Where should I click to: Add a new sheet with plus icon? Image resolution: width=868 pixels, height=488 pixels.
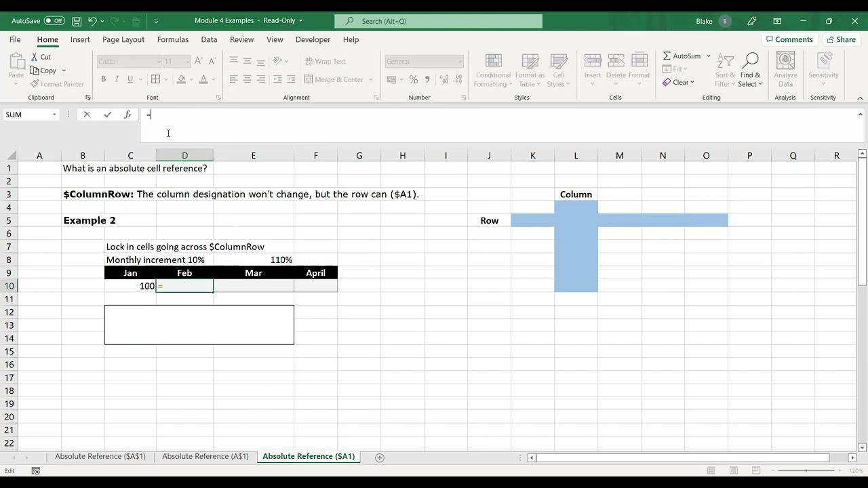(380, 457)
